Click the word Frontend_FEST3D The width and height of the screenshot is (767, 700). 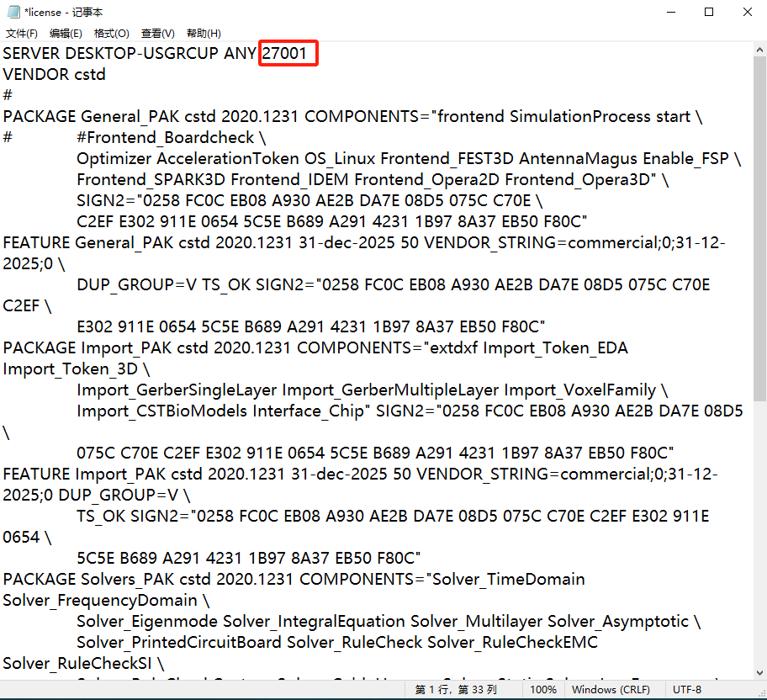447,159
